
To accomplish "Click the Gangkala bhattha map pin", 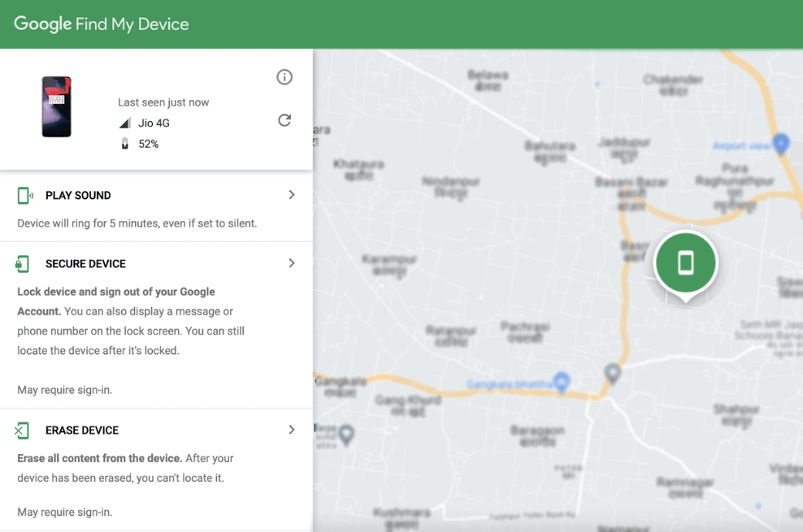I will click(562, 383).
